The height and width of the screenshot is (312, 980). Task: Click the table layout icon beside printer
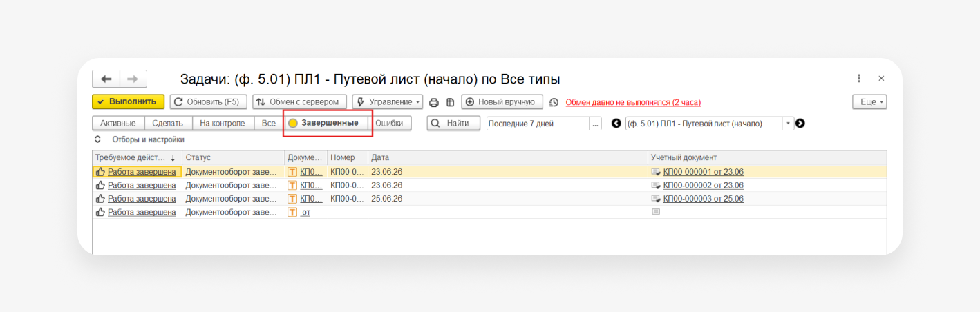point(450,102)
